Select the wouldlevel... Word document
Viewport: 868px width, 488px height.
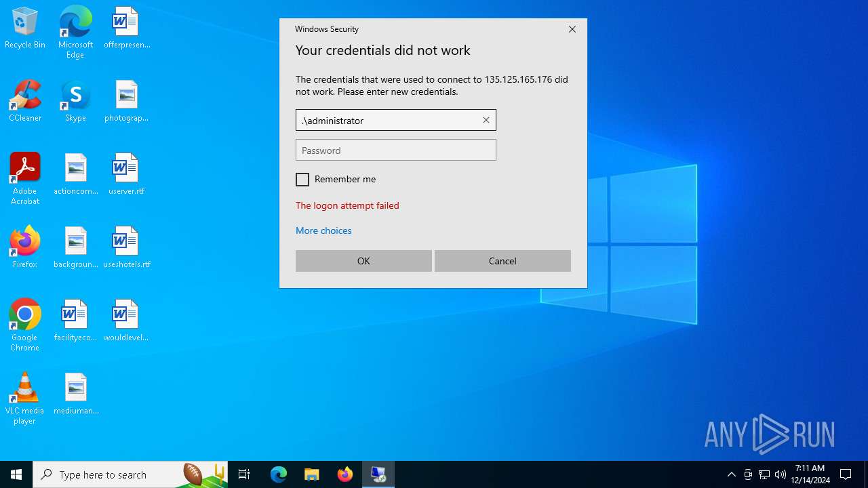click(127, 321)
